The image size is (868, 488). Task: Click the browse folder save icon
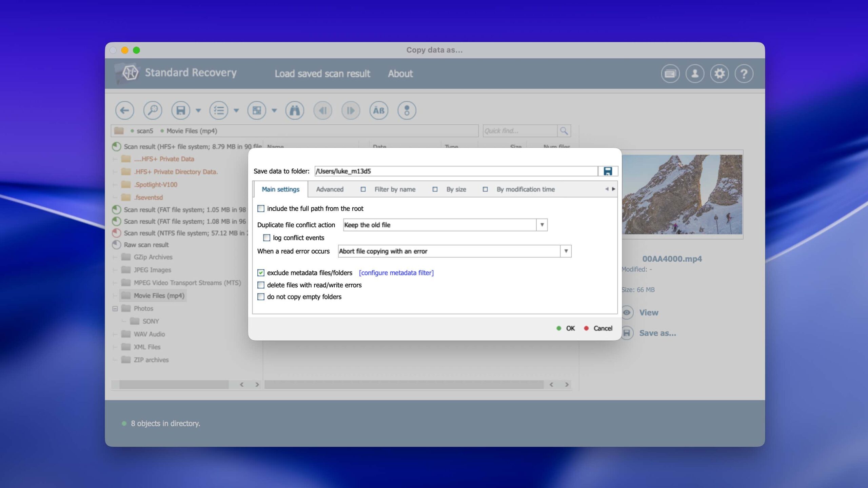608,171
